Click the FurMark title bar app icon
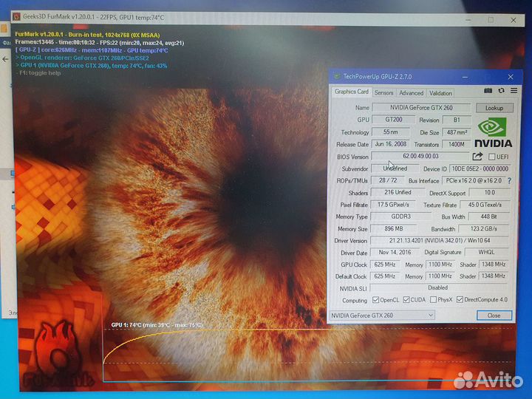Screen dimensions: 532x399 tap(16, 16)
